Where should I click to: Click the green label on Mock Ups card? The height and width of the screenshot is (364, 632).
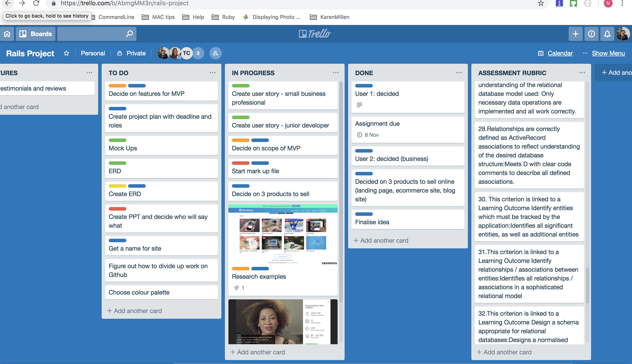point(117,140)
